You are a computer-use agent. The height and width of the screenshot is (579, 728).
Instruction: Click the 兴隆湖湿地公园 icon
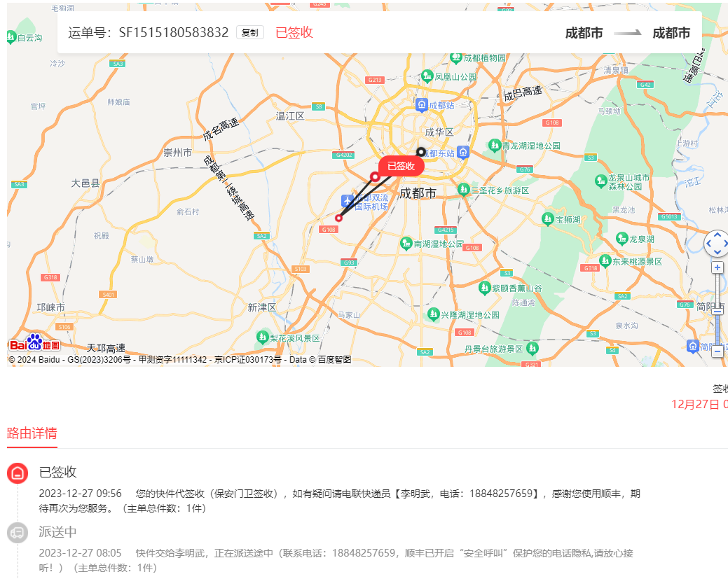pos(433,314)
